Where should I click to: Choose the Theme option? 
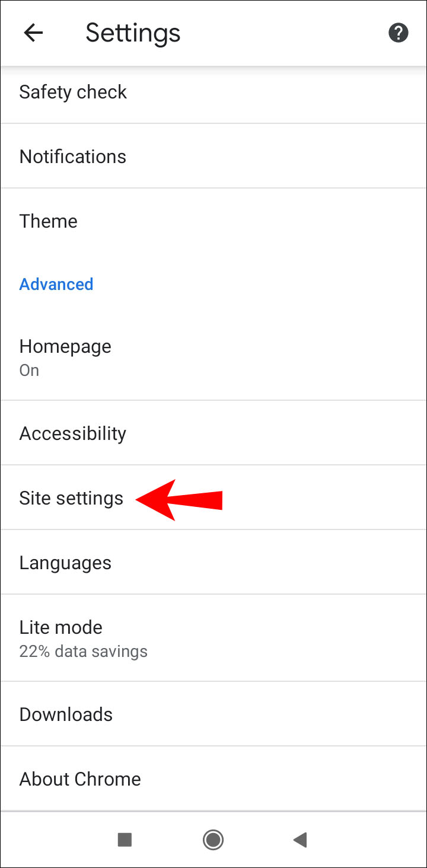click(213, 221)
